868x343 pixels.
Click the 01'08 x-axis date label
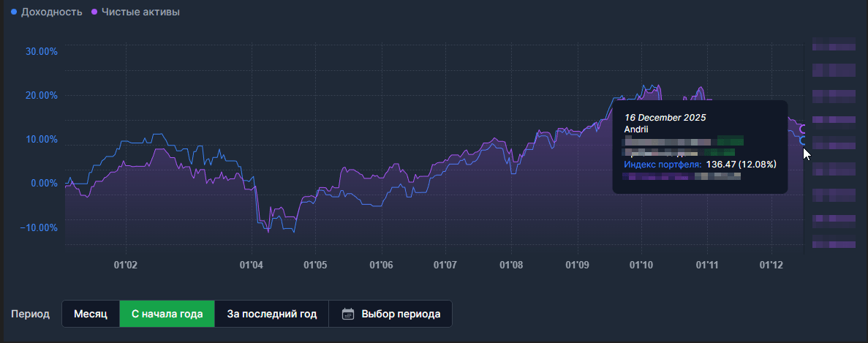(x=510, y=265)
